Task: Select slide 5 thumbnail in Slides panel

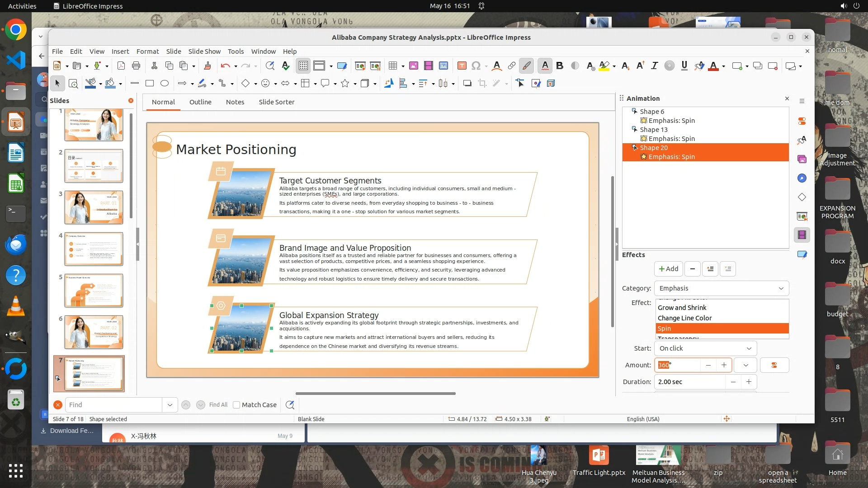Action: pyautogui.click(x=94, y=291)
